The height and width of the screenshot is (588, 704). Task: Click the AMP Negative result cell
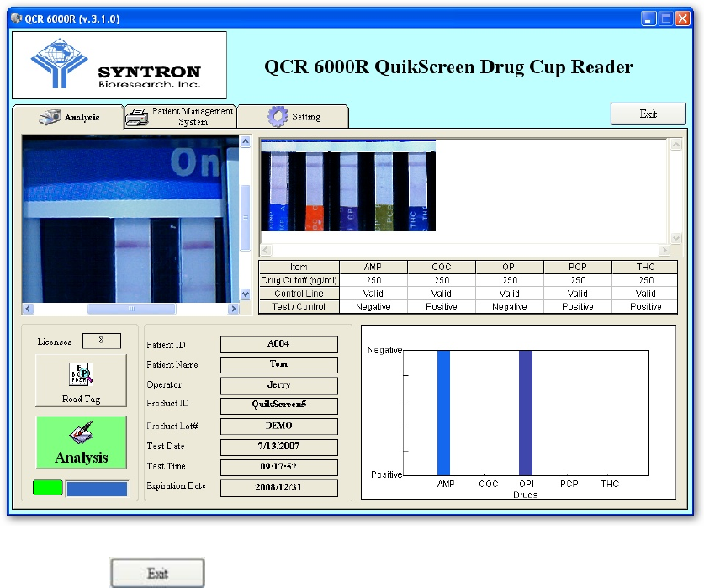(x=373, y=307)
